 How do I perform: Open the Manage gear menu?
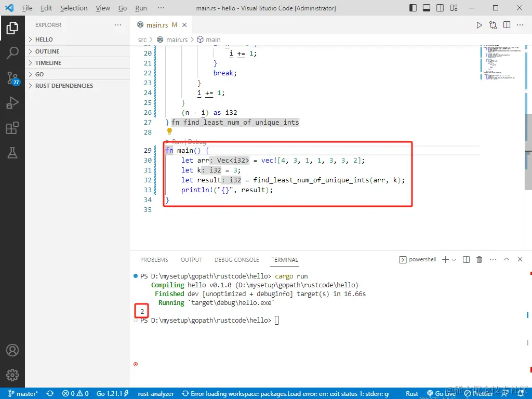pos(12,375)
